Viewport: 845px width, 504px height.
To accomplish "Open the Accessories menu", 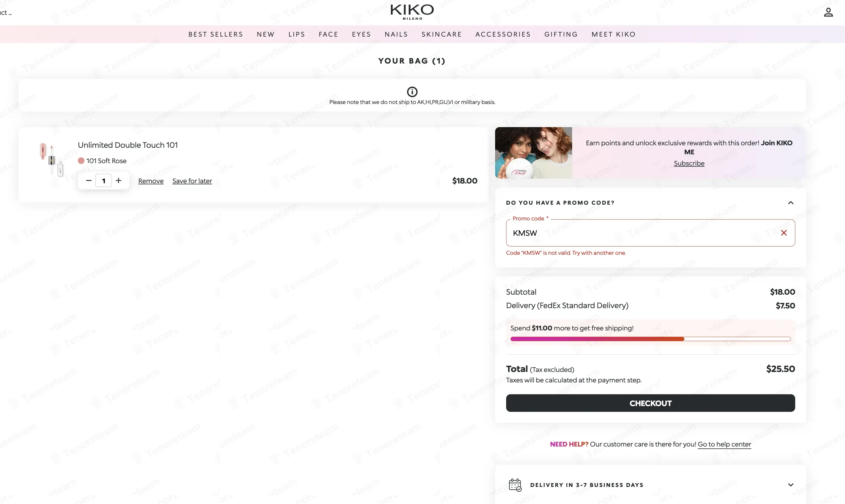I will point(503,34).
